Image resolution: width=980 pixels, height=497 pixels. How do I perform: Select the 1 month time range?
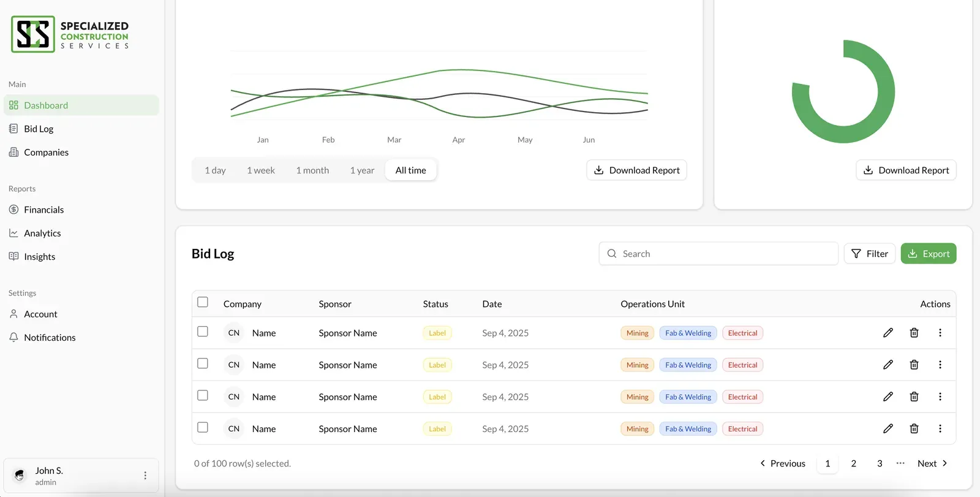click(312, 170)
